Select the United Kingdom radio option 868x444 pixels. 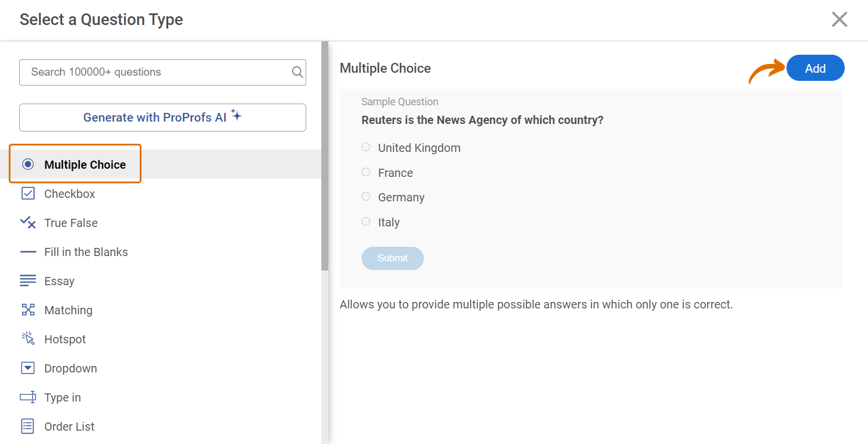coord(366,147)
